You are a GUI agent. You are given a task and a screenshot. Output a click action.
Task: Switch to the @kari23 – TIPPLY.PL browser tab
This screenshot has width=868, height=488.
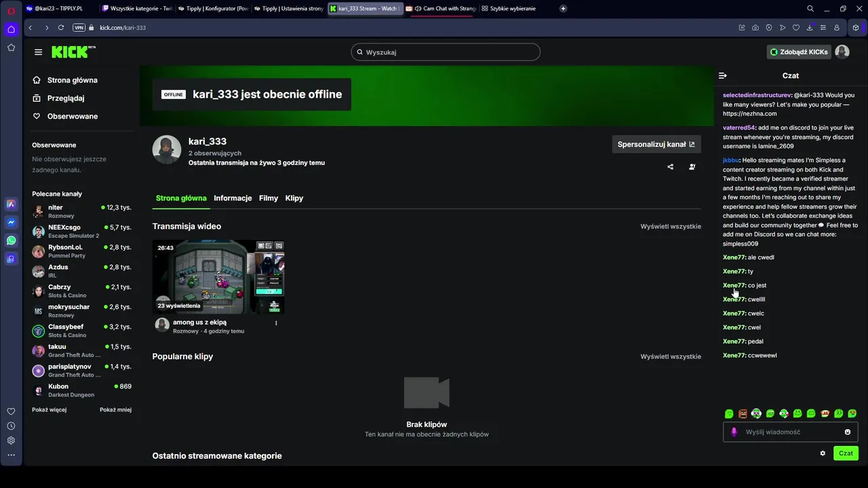(x=60, y=9)
